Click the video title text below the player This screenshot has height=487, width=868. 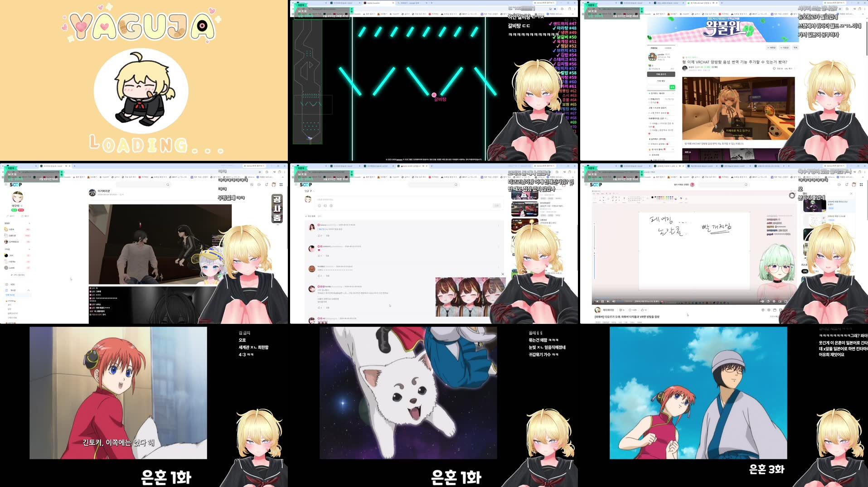[x=626, y=317]
